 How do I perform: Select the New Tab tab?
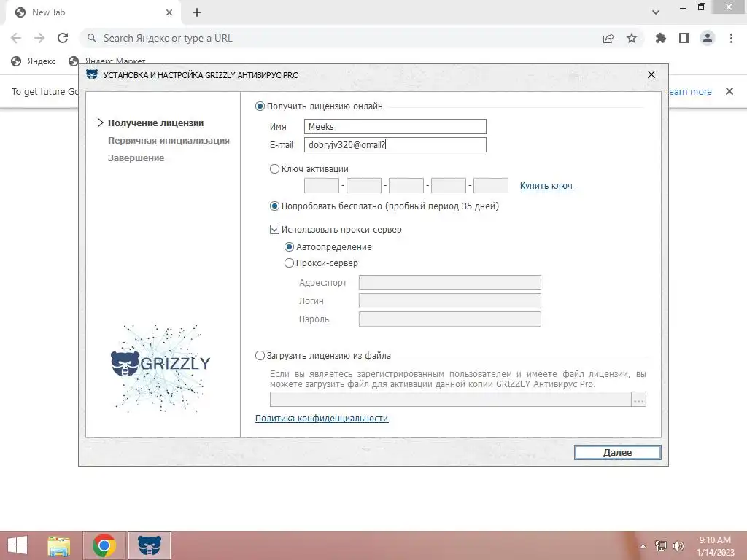pos(93,12)
